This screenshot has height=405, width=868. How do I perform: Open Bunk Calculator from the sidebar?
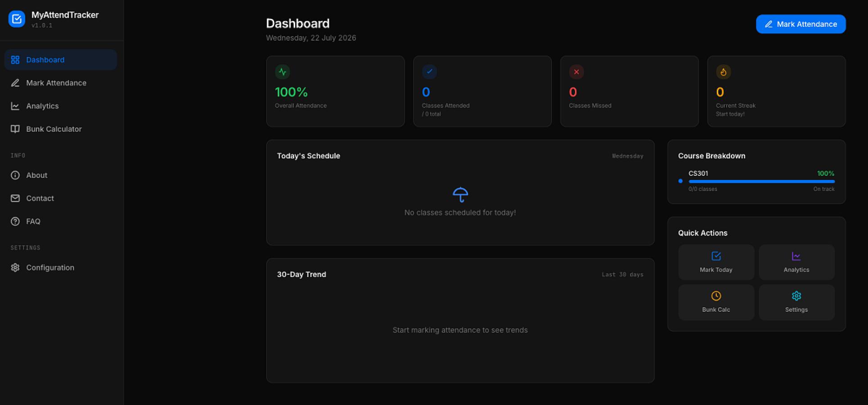pos(61,129)
